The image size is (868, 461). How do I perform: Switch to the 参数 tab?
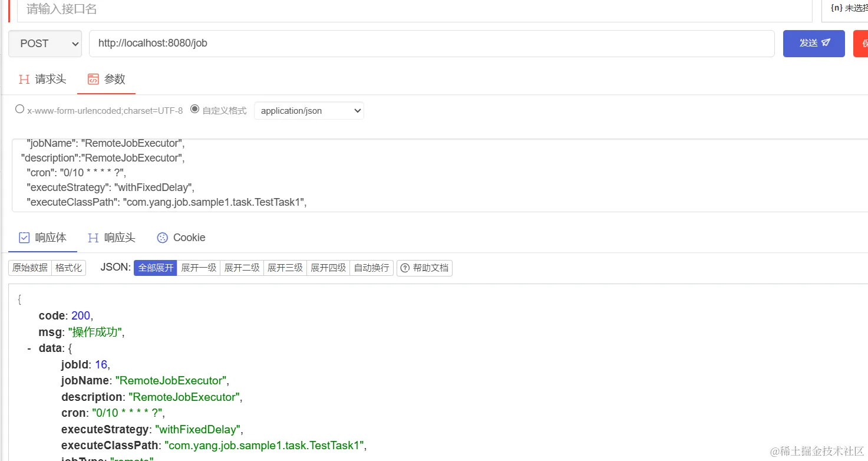(x=106, y=79)
